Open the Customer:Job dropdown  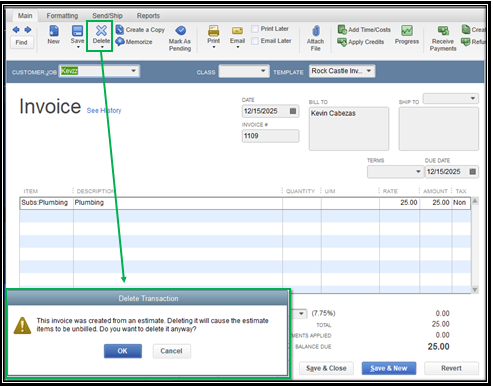(133, 71)
